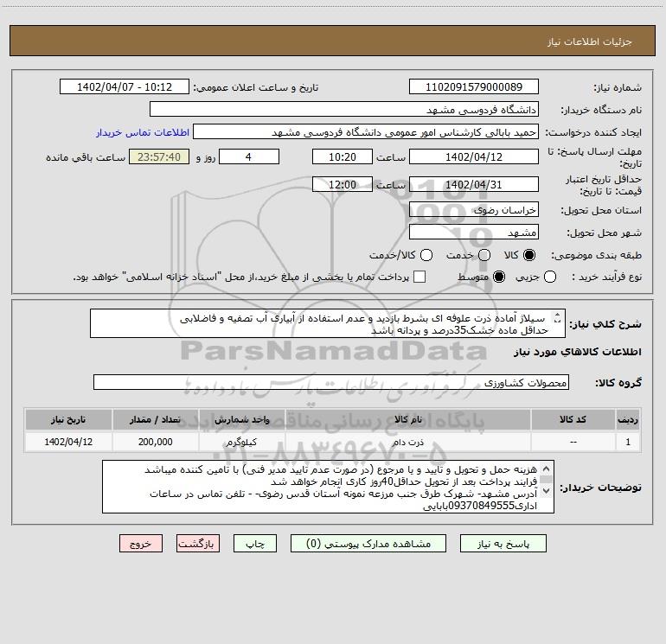Click the نام کالا column header
The image size is (666, 644).
pyautogui.click(x=408, y=419)
